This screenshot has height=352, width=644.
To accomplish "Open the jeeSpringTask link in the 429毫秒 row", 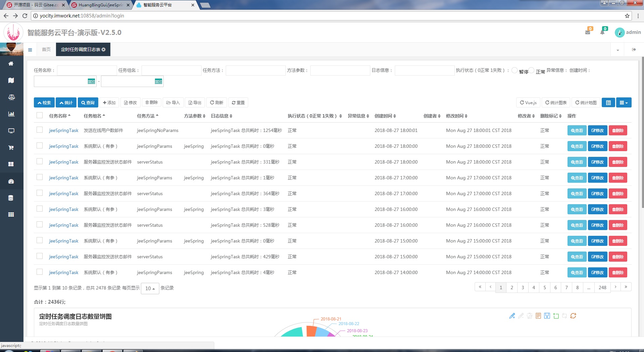I will tap(64, 257).
